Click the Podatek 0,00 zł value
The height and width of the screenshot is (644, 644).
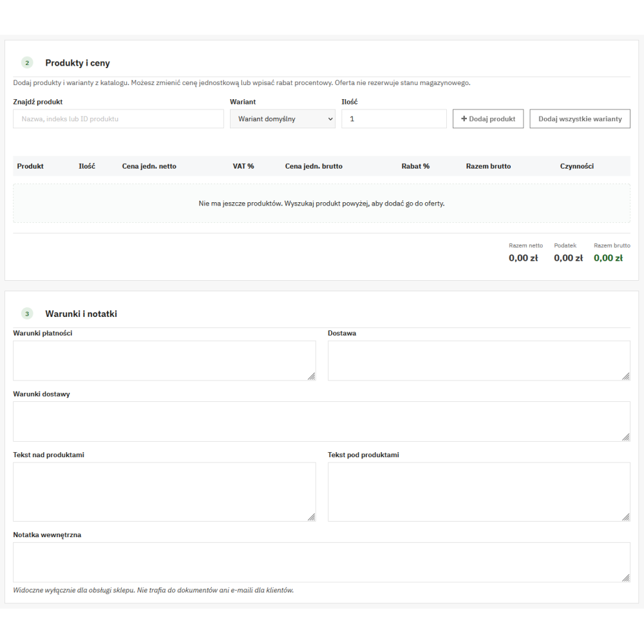(569, 258)
